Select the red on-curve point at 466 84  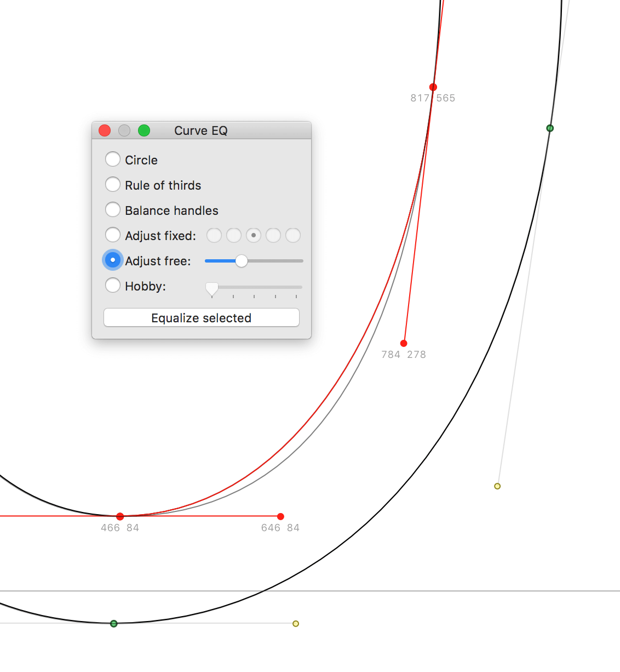pos(120,516)
